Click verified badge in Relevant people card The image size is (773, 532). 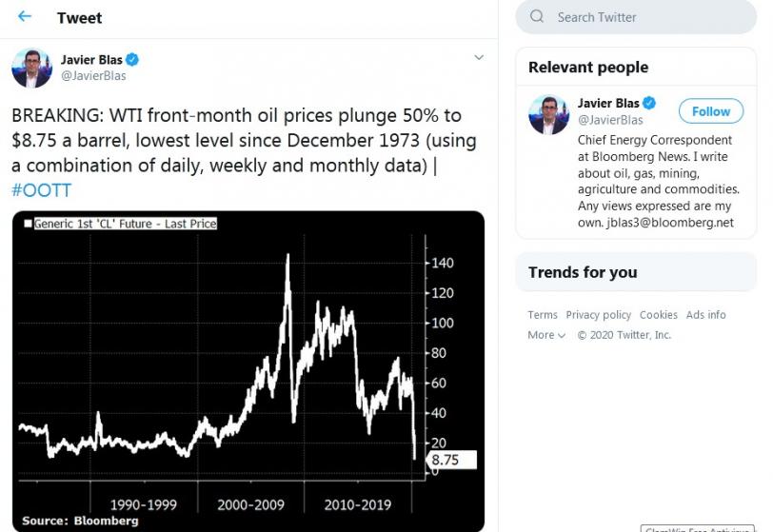tap(649, 103)
